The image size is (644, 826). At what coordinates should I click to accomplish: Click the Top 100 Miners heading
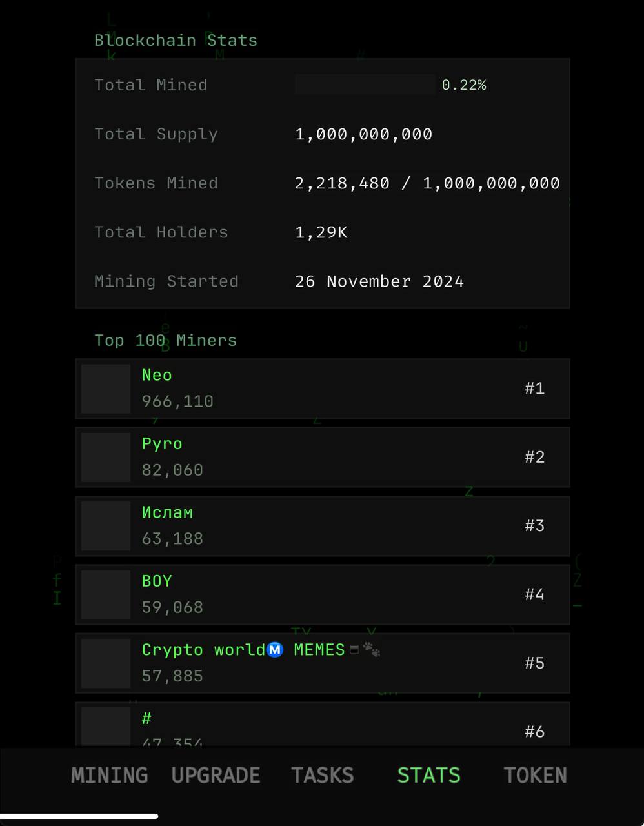pyautogui.click(x=166, y=340)
